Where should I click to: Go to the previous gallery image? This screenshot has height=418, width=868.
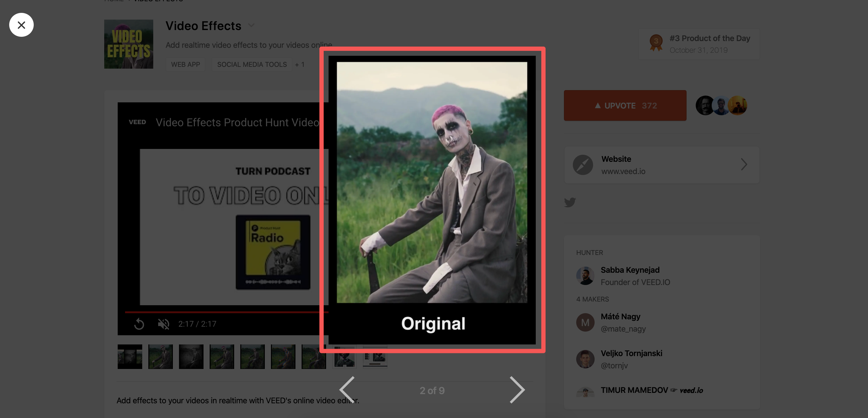[347, 390]
